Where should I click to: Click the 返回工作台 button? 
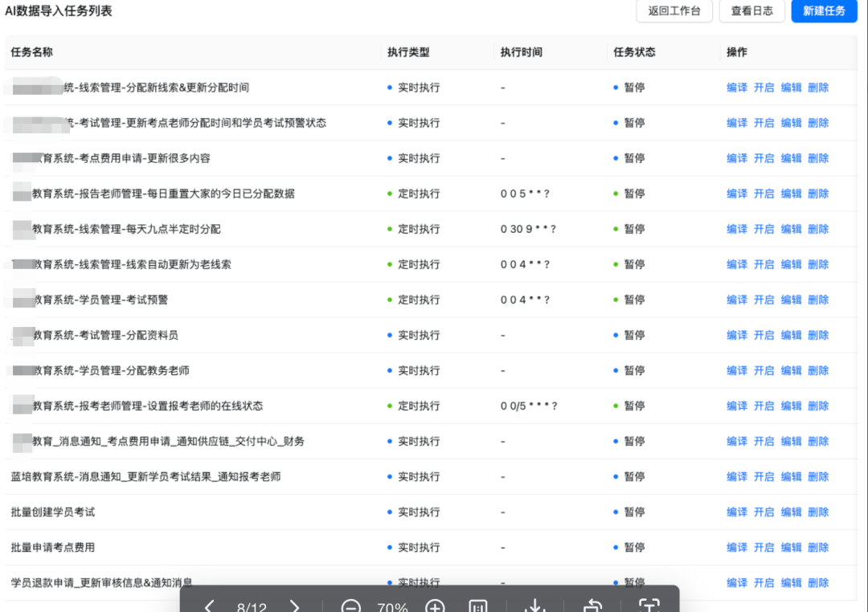click(674, 11)
